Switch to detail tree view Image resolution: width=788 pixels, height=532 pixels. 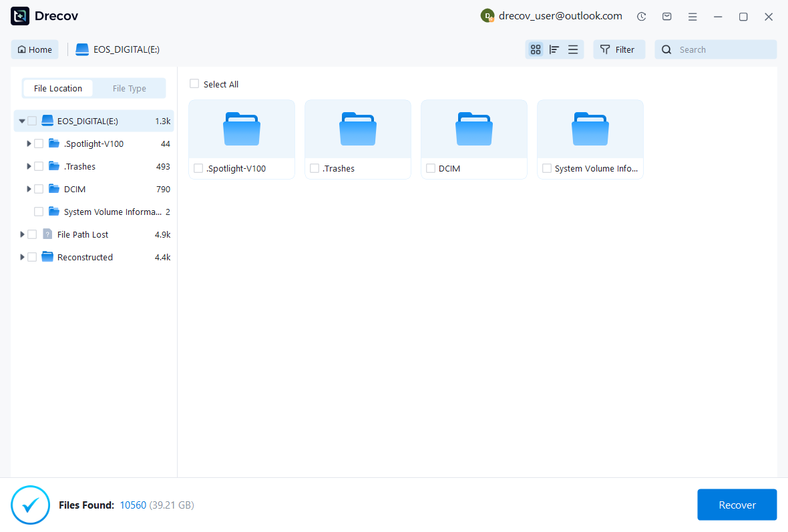[x=554, y=49]
